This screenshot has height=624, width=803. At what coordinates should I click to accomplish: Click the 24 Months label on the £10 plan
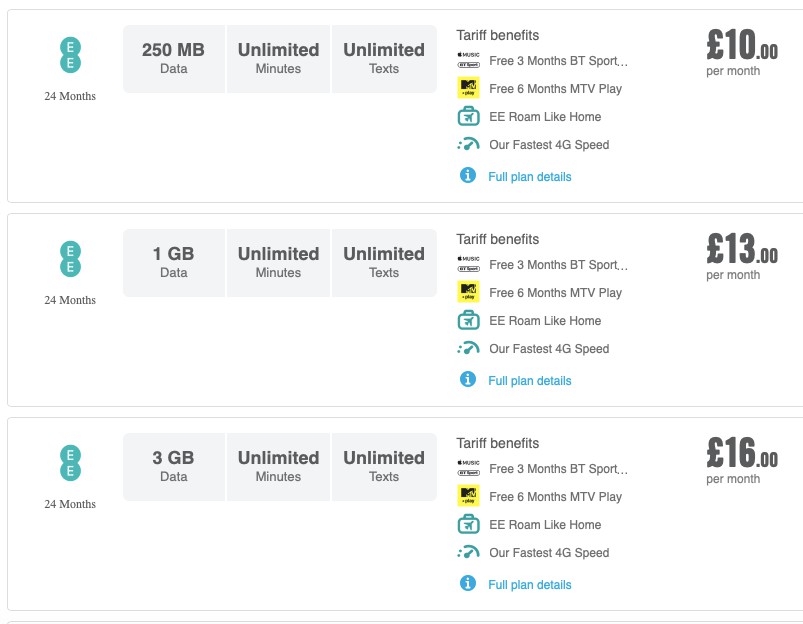pyautogui.click(x=68, y=96)
